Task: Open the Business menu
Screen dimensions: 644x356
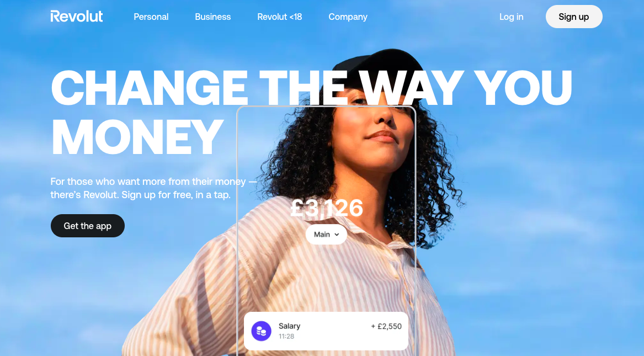Action: (213, 17)
